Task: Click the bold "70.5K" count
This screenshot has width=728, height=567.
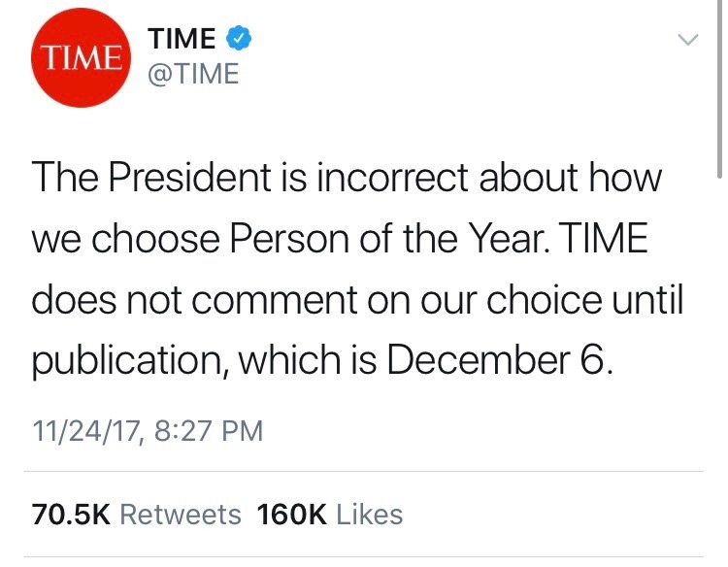Action: (71, 514)
